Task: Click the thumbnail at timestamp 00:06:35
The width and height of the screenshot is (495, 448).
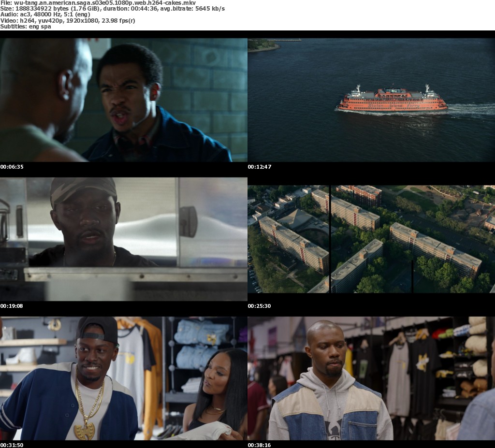Action: pos(123,100)
